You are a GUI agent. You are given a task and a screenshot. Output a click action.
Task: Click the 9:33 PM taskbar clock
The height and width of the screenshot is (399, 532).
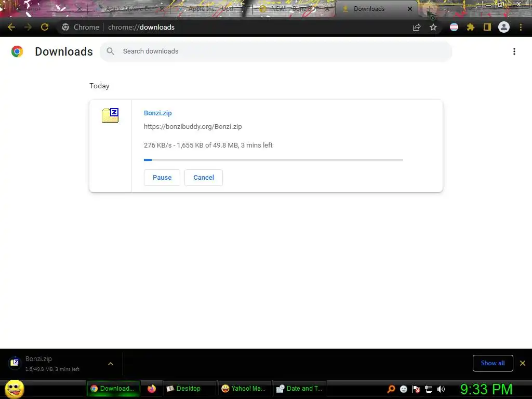(486, 389)
